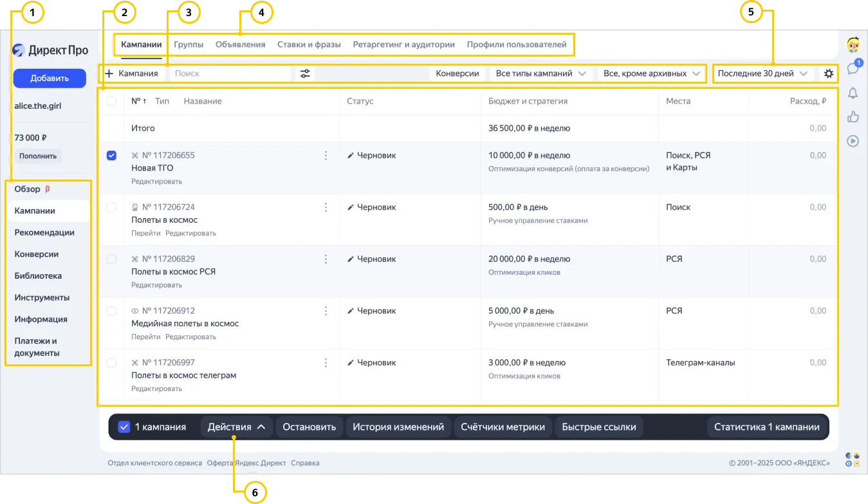The height and width of the screenshot is (504, 868).
Task: Open the Последние 30 дней period dropdown
Action: tap(762, 73)
